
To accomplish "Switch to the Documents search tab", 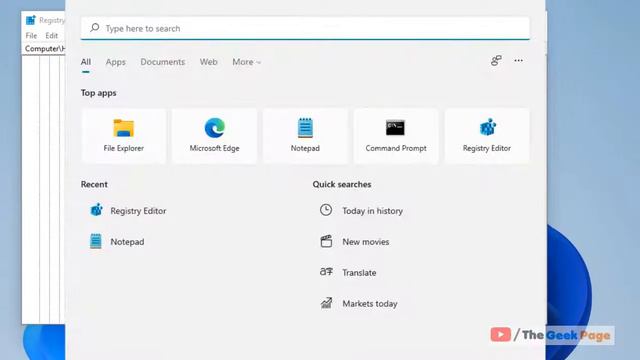I will (163, 62).
